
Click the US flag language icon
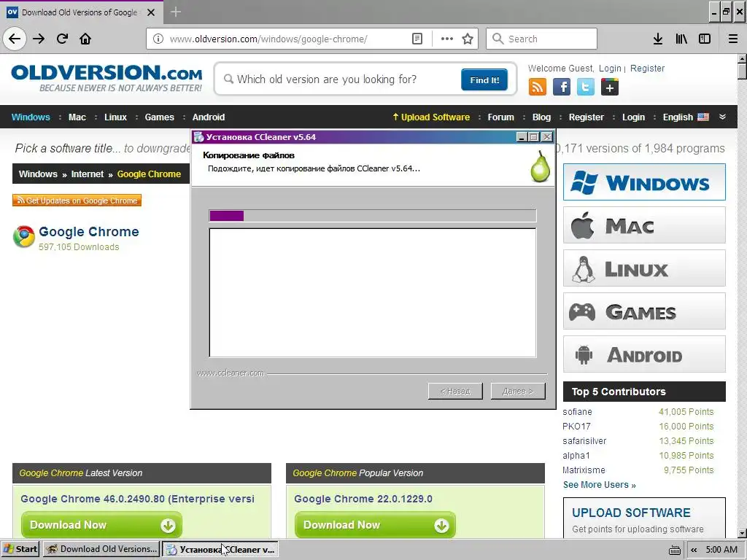point(703,117)
